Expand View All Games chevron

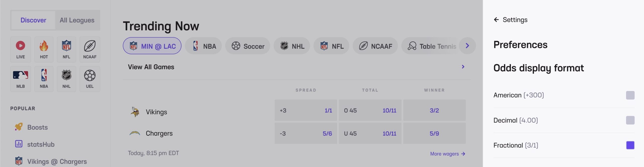pyautogui.click(x=463, y=67)
